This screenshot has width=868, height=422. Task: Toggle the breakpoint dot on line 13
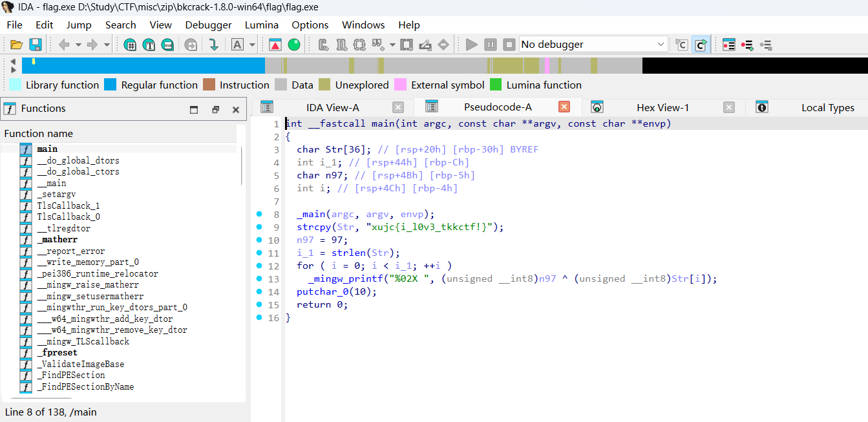coord(259,279)
